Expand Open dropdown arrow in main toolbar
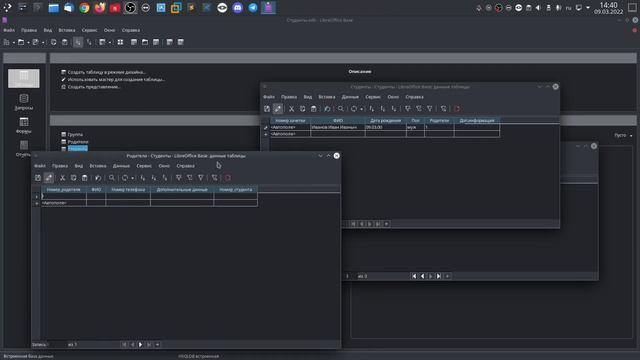 click(x=28, y=42)
